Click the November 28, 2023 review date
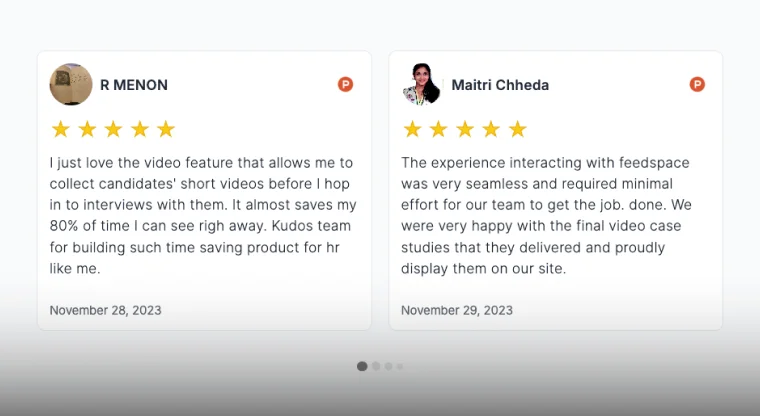The image size is (760, 416). point(105,310)
